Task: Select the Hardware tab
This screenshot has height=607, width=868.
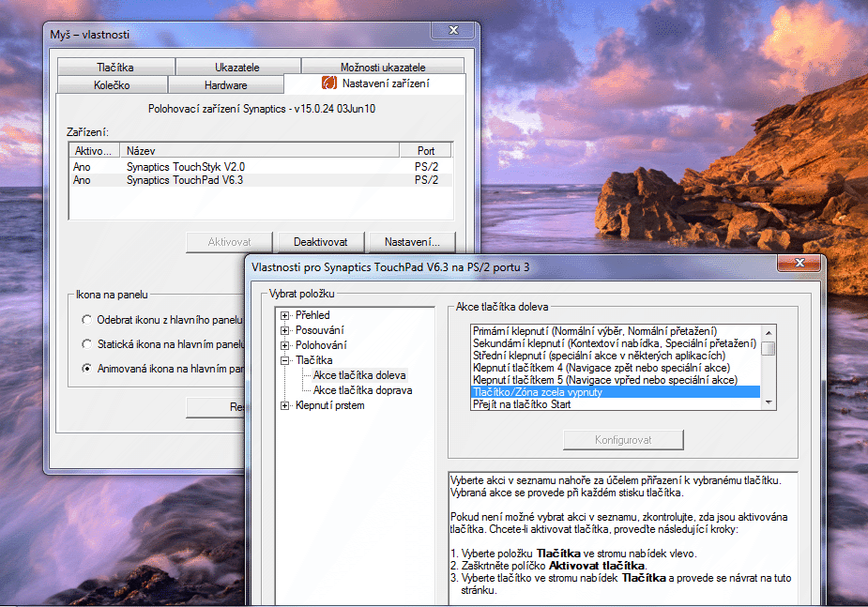Action: [226, 84]
